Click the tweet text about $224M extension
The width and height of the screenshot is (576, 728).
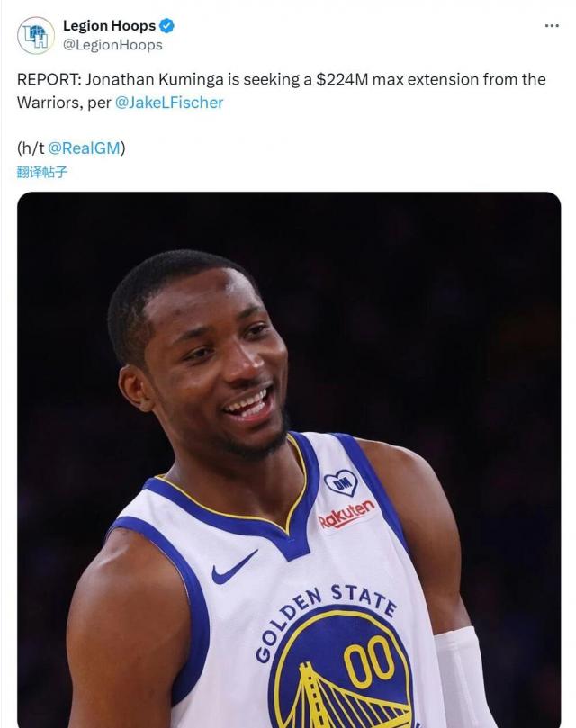click(x=282, y=91)
